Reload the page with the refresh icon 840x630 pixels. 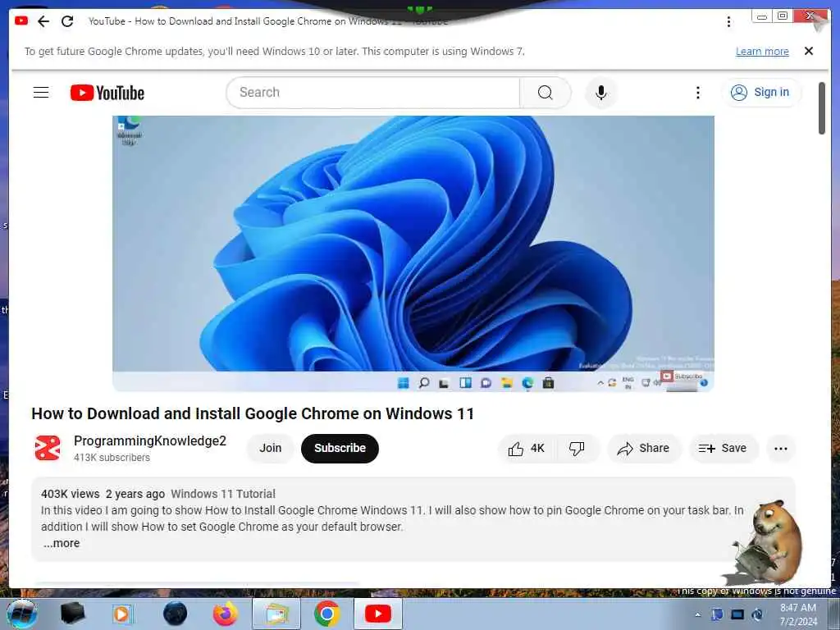(67, 21)
